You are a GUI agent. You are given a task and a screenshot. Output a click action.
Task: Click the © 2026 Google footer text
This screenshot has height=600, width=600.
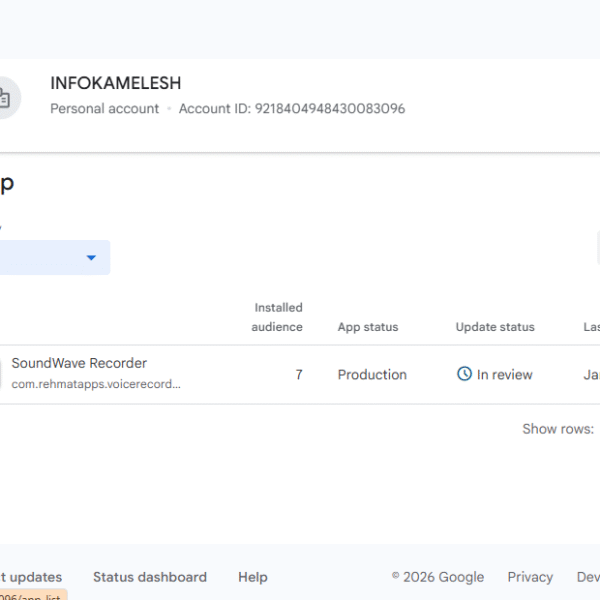point(437,577)
